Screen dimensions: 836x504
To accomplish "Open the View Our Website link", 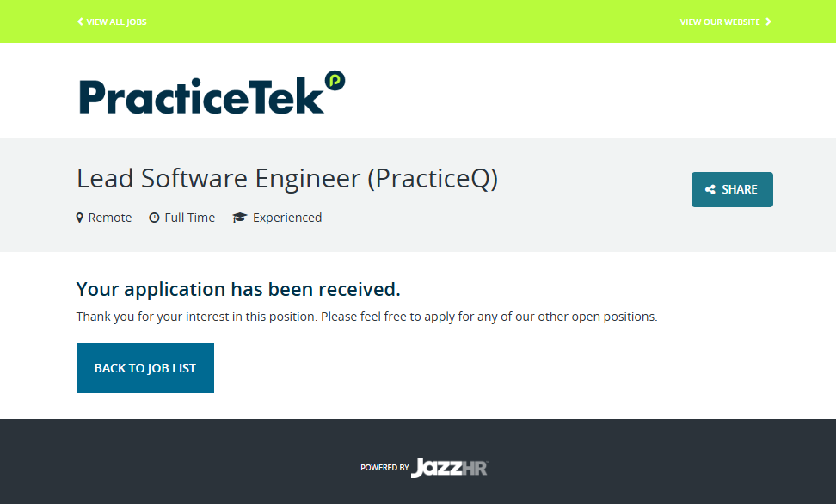I will pyautogui.click(x=720, y=22).
